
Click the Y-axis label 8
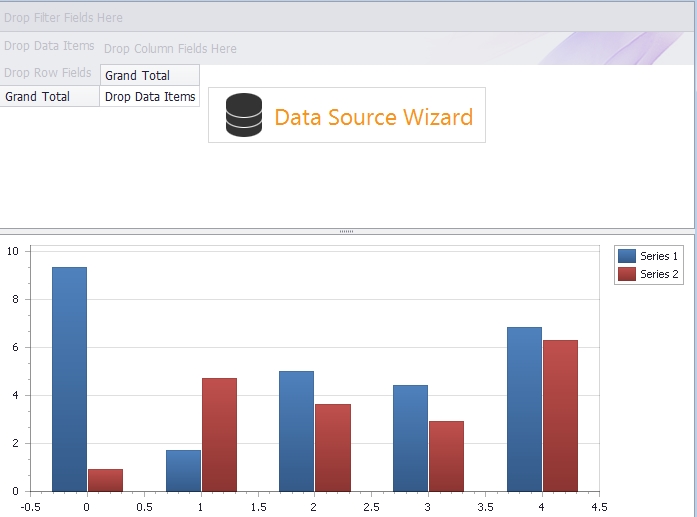tap(16, 299)
